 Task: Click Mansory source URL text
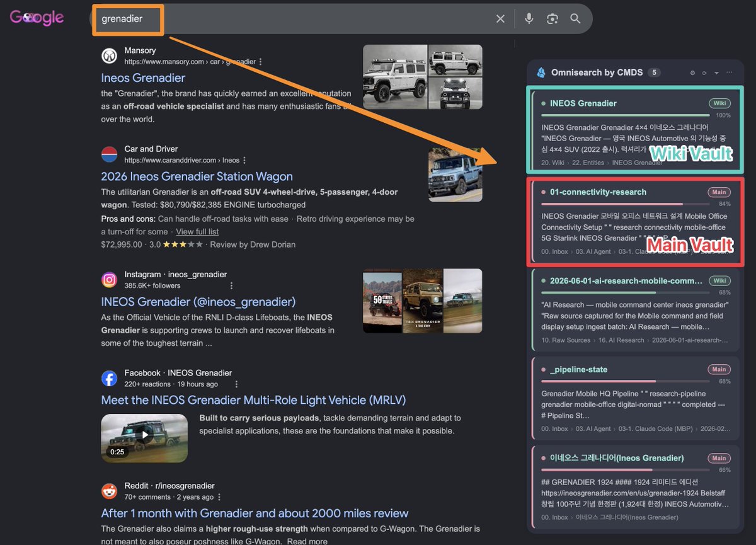190,62
